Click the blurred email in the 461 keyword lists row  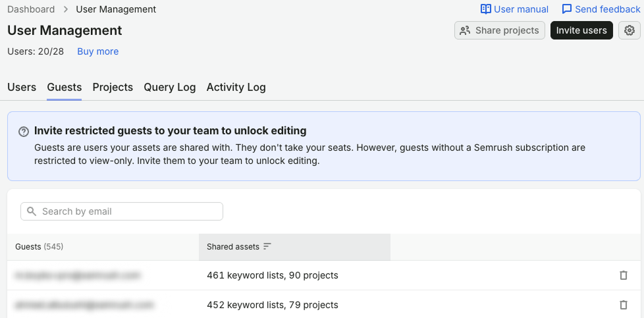(x=78, y=275)
